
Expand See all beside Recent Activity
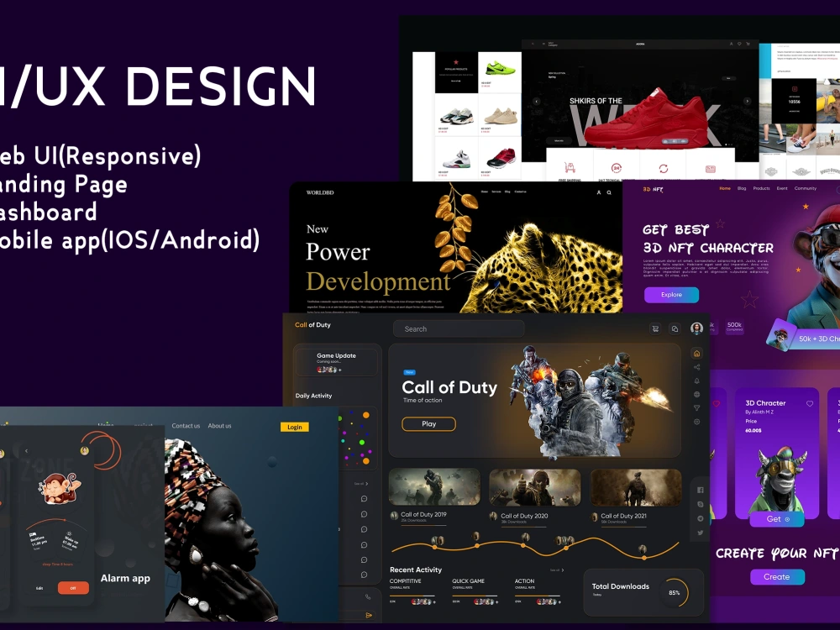click(x=557, y=570)
